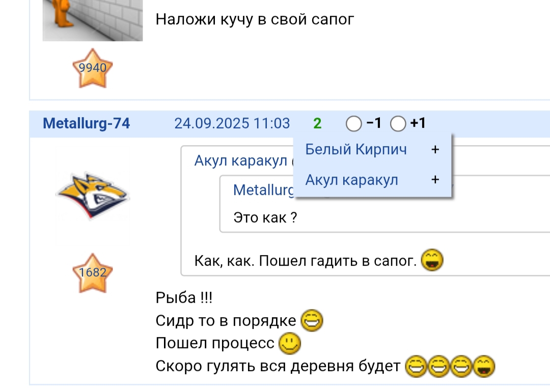550x392 pixels.
Task: Click first emoji after 'деревня будет'
Action: [x=416, y=367]
